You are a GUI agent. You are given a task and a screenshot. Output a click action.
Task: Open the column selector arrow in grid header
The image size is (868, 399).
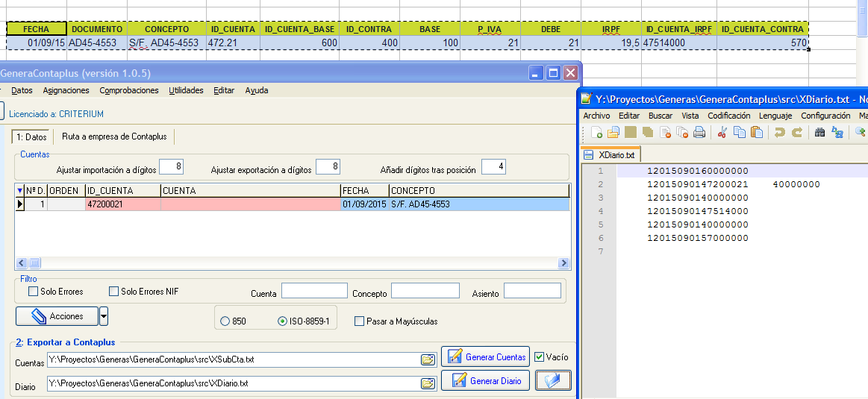coord(20,190)
